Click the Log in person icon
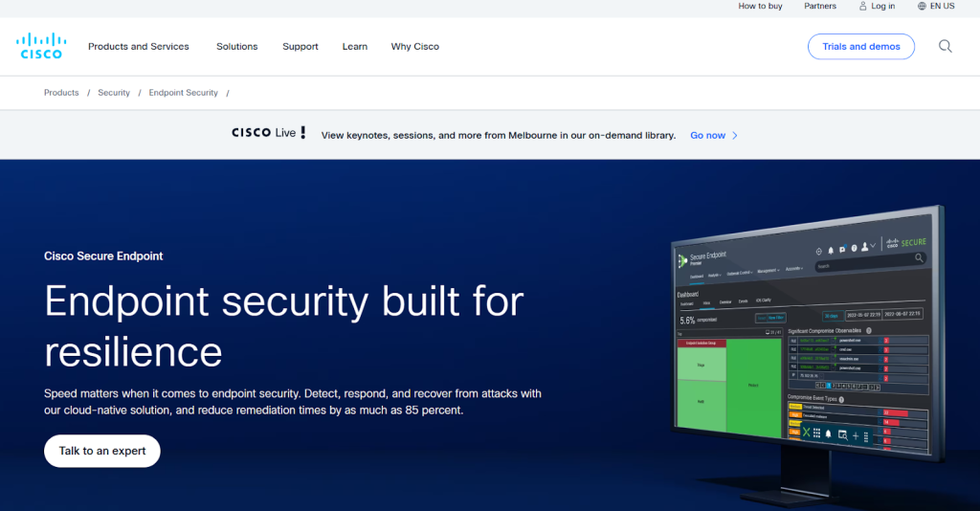 click(x=862, y=7)
